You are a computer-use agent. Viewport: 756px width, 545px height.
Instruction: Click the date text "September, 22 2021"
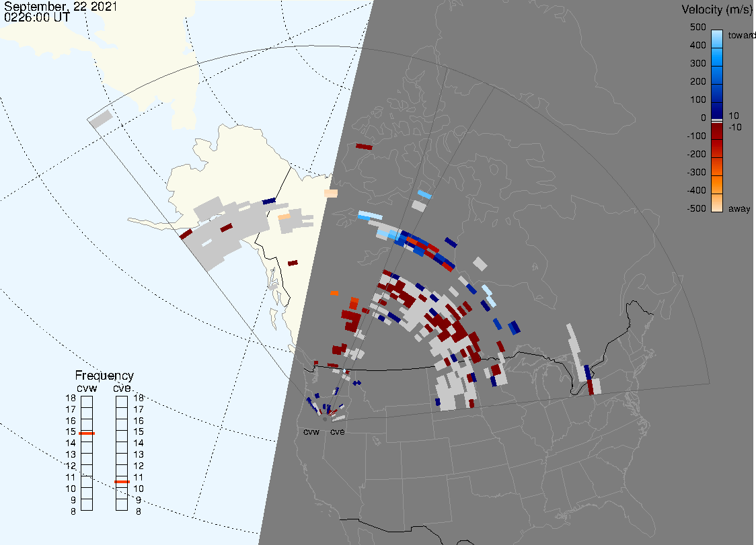click(61, 7)
